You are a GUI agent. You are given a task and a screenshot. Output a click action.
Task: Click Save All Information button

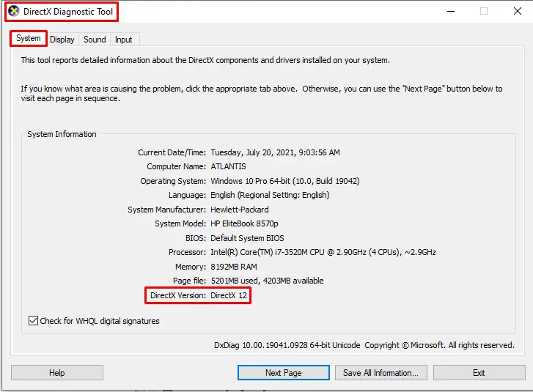click(x=381, y=373)
